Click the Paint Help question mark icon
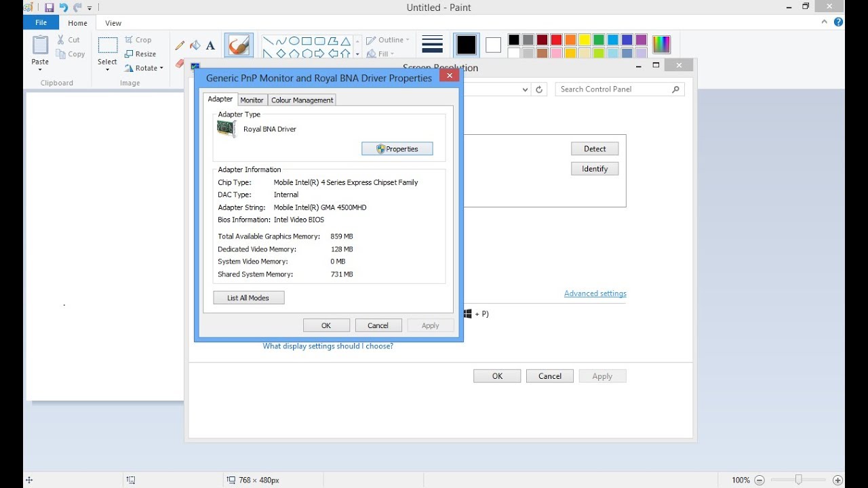The height and width of the screenshot is (488, 868). pyautogui.click(x=839, y=22)
